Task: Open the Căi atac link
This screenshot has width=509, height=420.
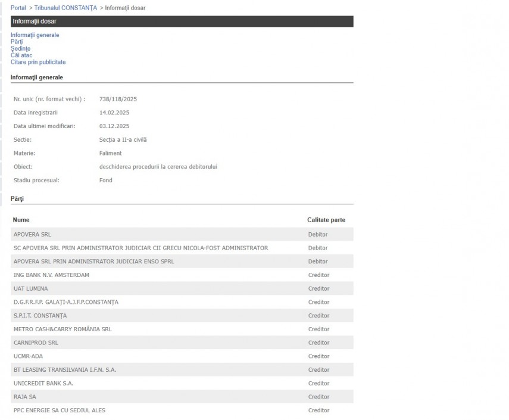Action: 21,55
